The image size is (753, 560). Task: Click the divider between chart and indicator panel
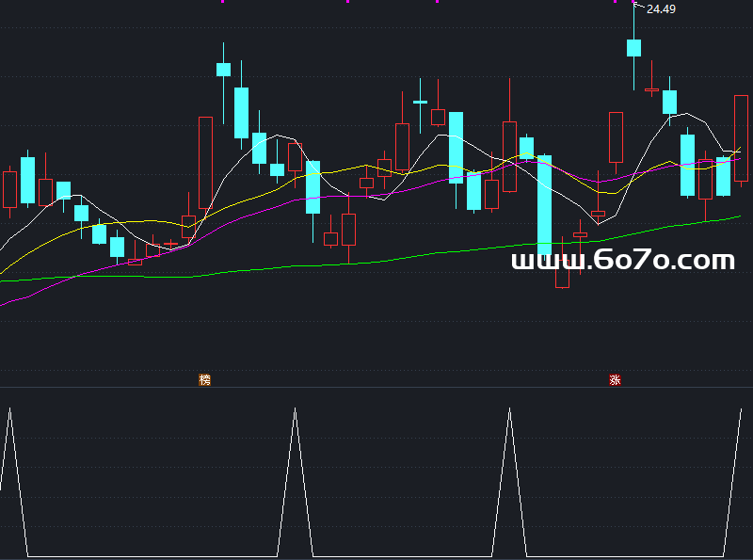tap(376, 388)
